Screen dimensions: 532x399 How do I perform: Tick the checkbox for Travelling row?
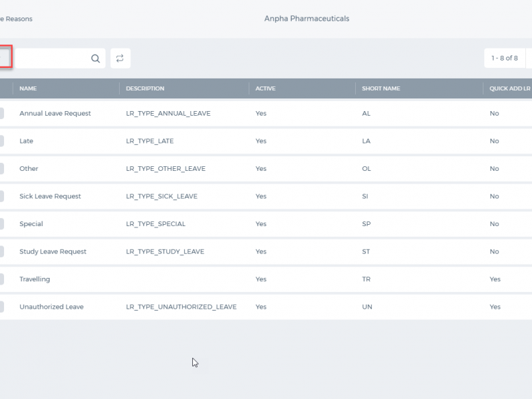click(x=2, y=279)
